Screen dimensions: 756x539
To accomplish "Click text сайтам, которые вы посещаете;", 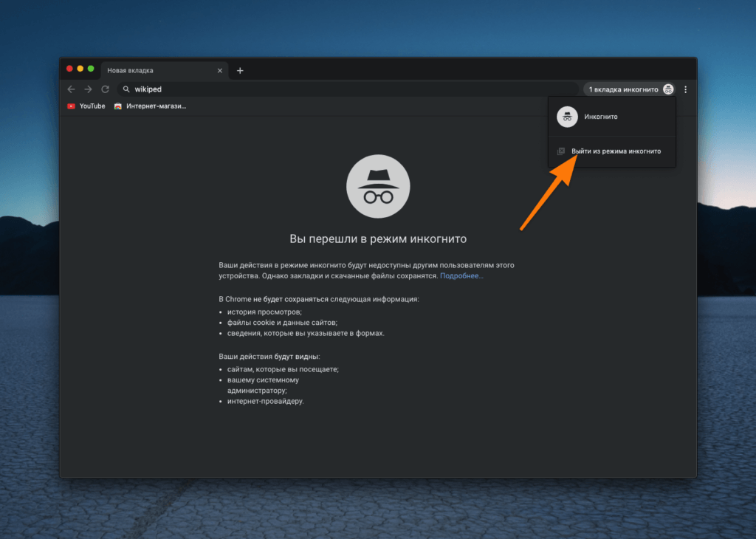I will (x=283, y=369).
